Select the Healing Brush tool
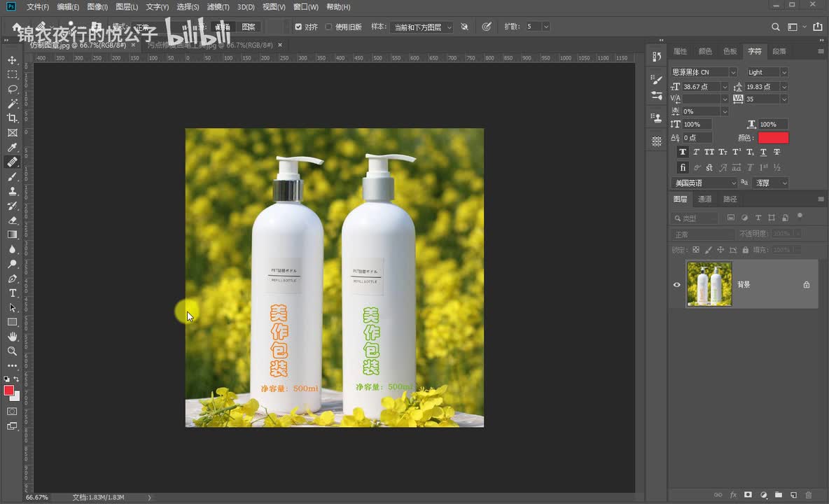 (12, 162)
